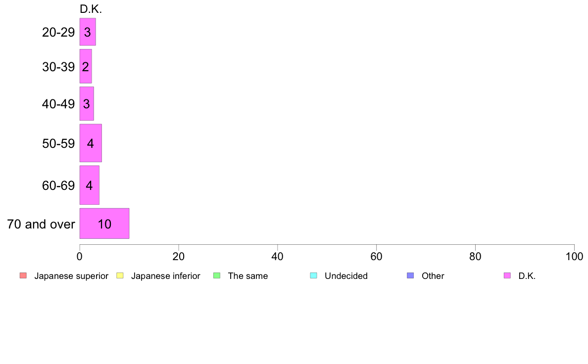The width and height of the screenshot is (588, 364).
Task: Click the yellow Japanese inferior legend swatch
Action: [120, 275]
